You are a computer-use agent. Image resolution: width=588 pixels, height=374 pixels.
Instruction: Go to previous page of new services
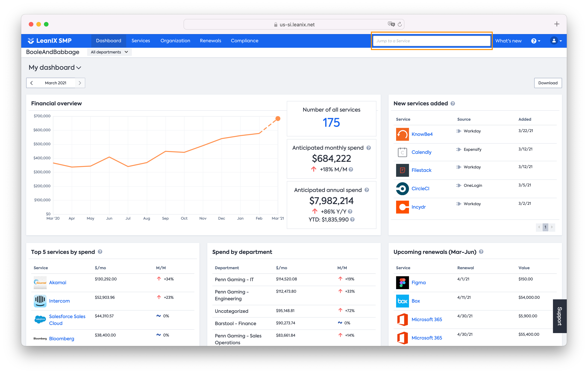[x=539, y=227]
